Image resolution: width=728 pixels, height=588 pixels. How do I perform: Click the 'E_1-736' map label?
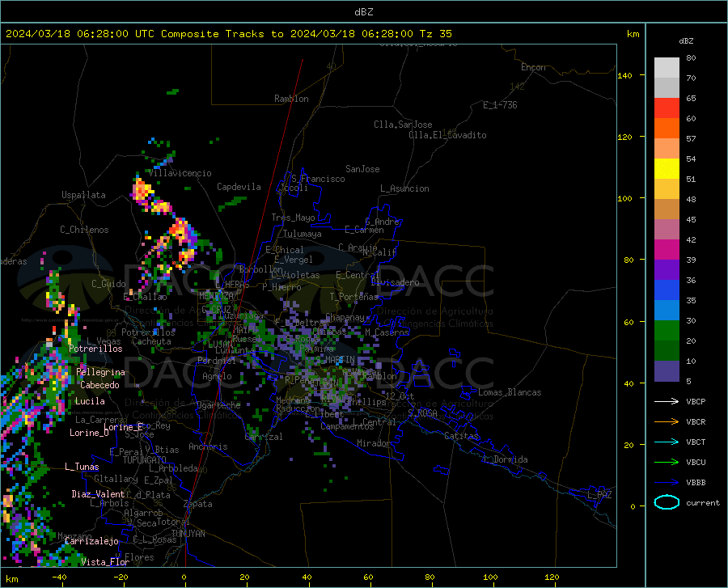500,105
